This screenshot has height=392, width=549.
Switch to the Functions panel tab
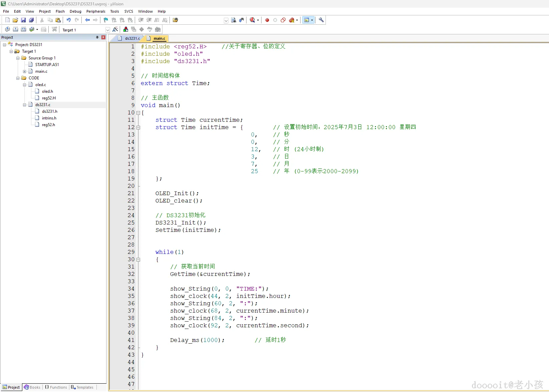click(x=56, y=387)
